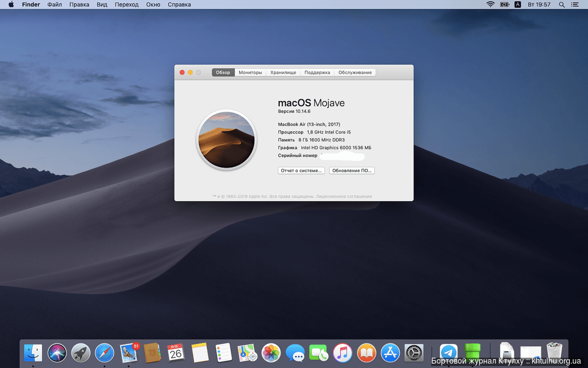Viewport: 588px width, 368px height.
Task: Open Launchpad rocket icon
Action: click(81, 352)
